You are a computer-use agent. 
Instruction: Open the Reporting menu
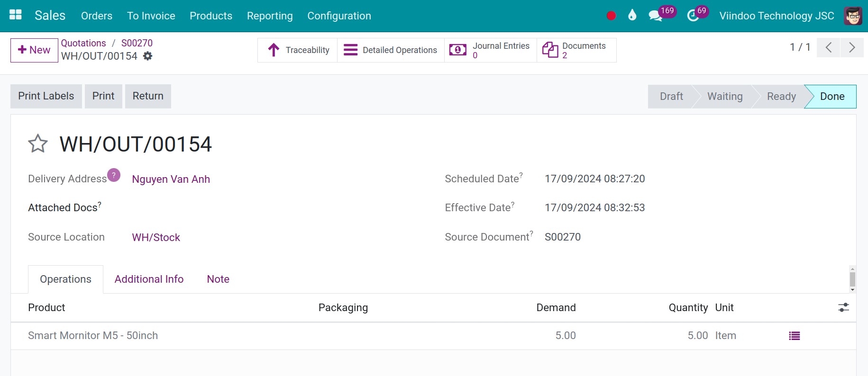tap(270, 16)
